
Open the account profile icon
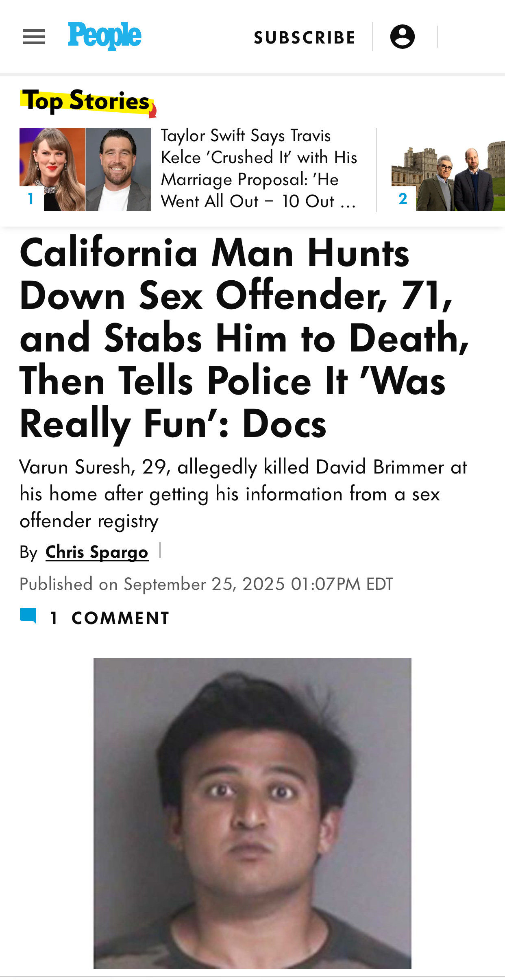tap(402, 37)
